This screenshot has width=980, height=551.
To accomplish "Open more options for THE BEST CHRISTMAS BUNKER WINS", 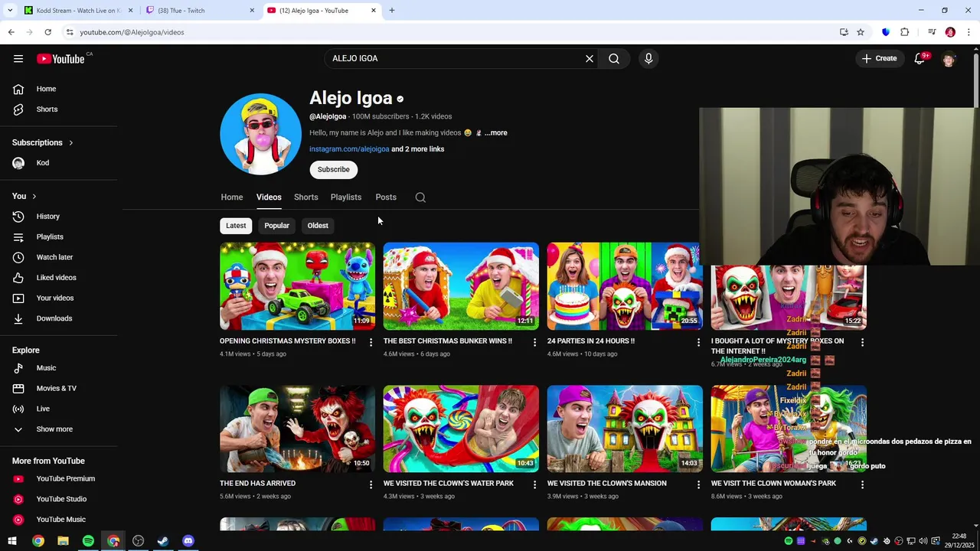I will [534, 342].
